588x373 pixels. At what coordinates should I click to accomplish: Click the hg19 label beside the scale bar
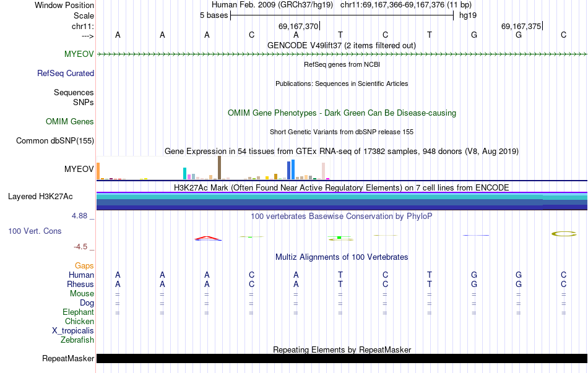click(468, 15)
